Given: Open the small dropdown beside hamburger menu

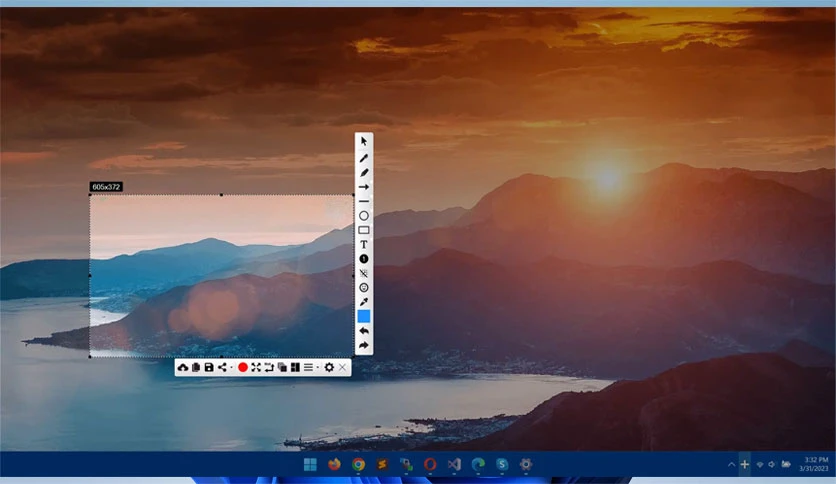Looking at the screenshot, I should point(318,368).
